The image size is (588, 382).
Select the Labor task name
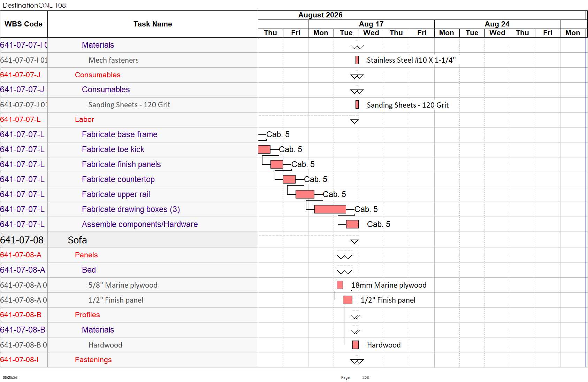tap(85, 119)
